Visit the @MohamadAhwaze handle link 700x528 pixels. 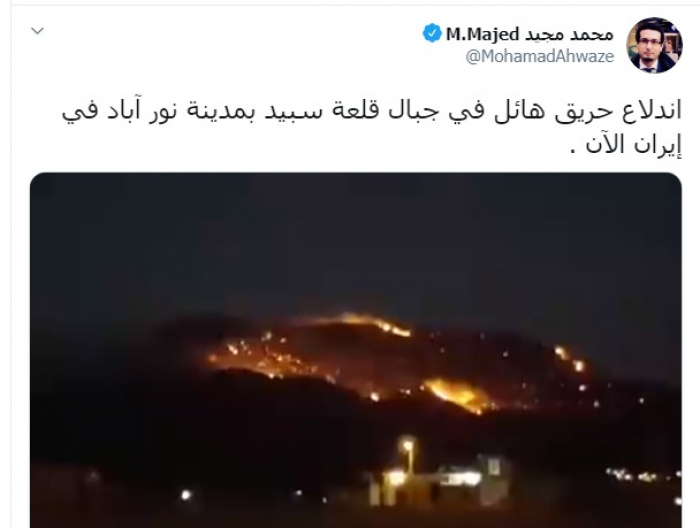540,56
